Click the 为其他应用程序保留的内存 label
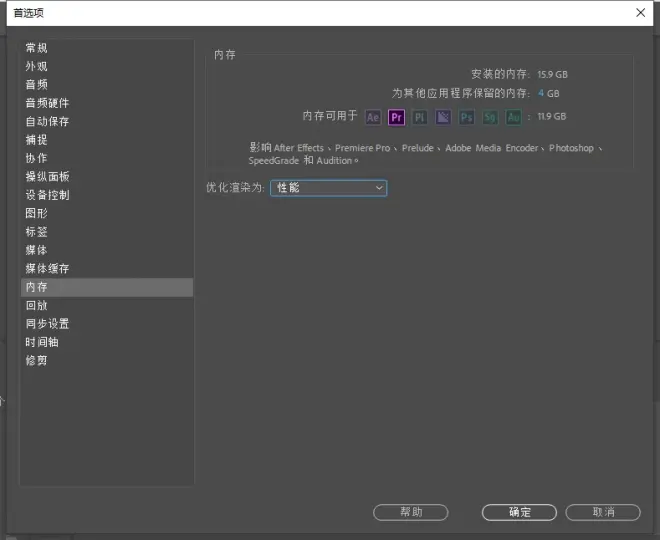The width and height of the screenshot is (660, 540). (460, 93)
